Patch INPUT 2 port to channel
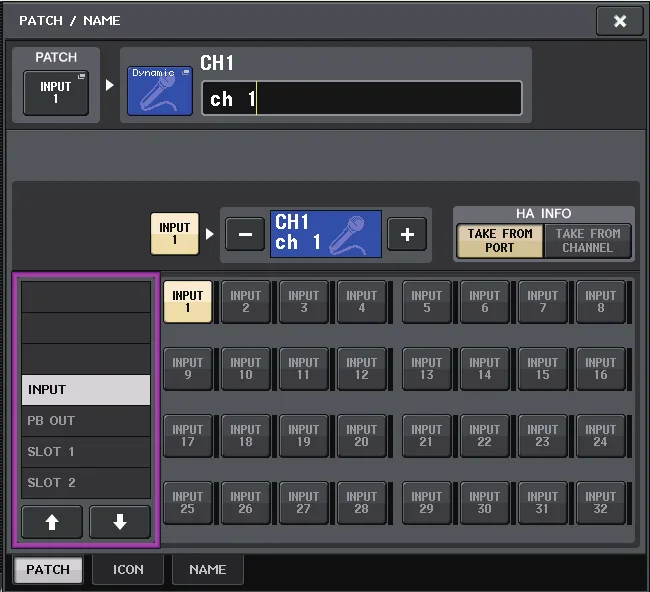650x592 pixels. click(246, 302)
